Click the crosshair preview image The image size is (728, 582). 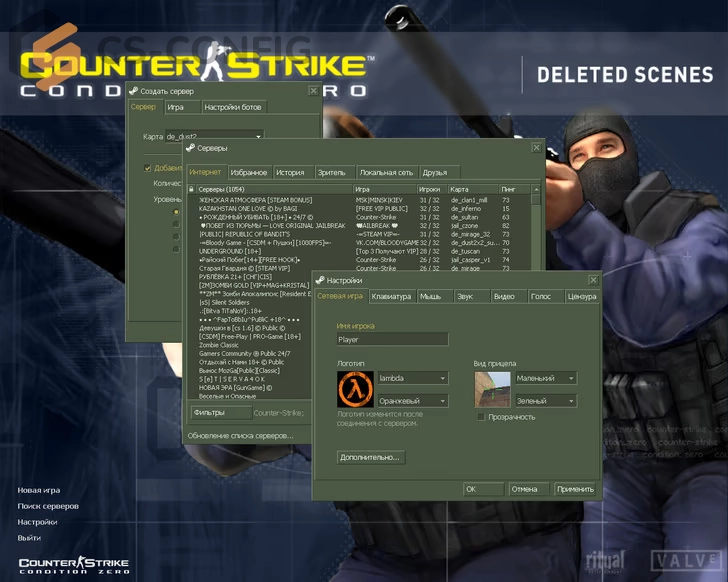(x=492, y=389)
